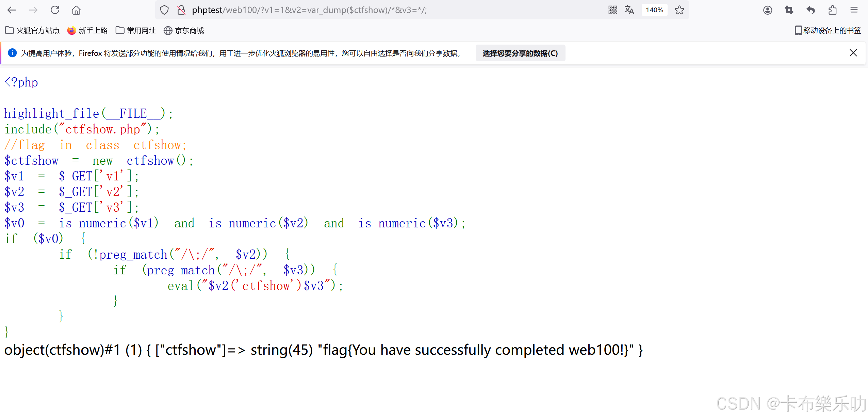The image size is (868, 418).
Task: Open the page translation icon
Action: 629,10
